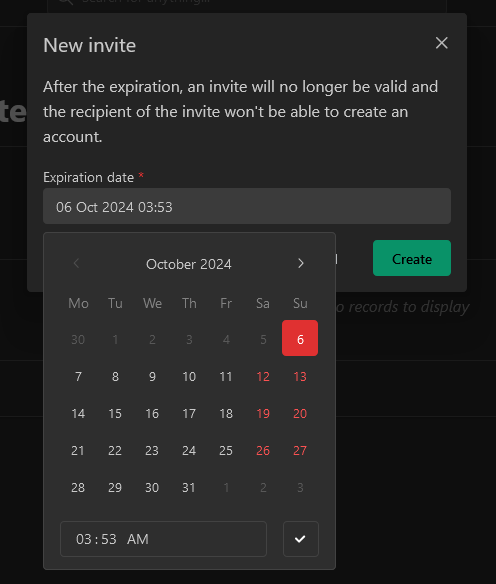This screenshot has width=496, height=584.
Task: Click the minutes value 53
Action: click(109, 539)
